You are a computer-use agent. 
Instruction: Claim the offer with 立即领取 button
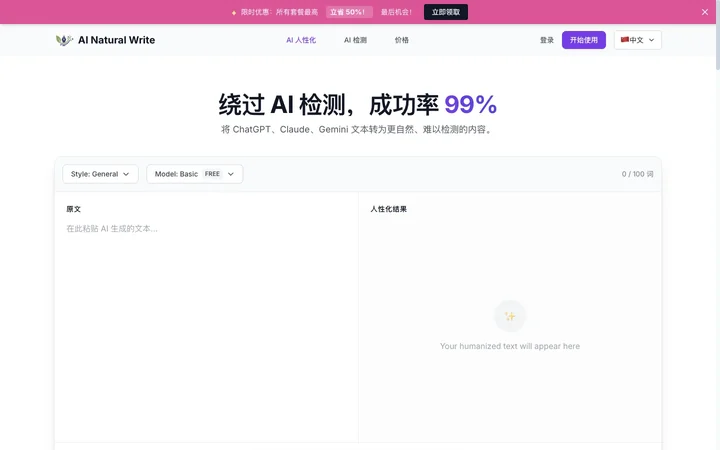[x=445, y=12]
